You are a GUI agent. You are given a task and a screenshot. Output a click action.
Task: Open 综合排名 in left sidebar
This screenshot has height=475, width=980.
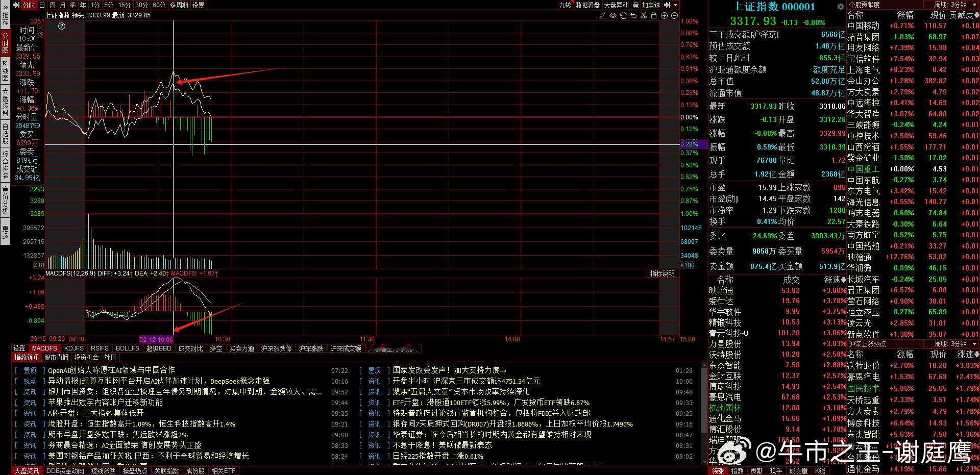click(x=5, y=165)
